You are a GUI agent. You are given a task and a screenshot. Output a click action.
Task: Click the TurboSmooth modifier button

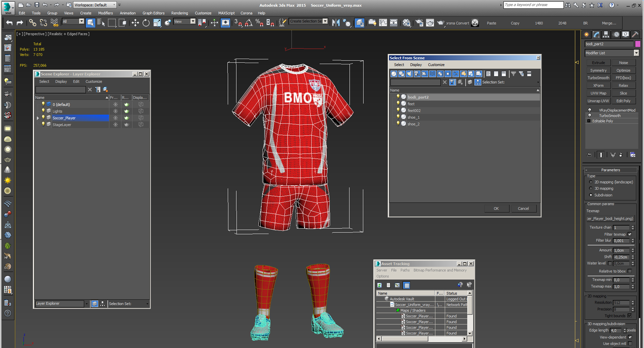(598, 78)
